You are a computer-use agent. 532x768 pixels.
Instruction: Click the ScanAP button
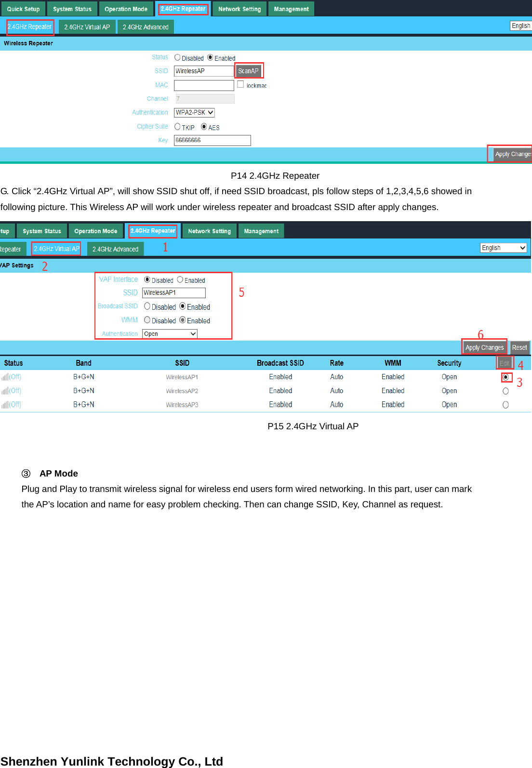pyautogui.click(x=249, y=71)
